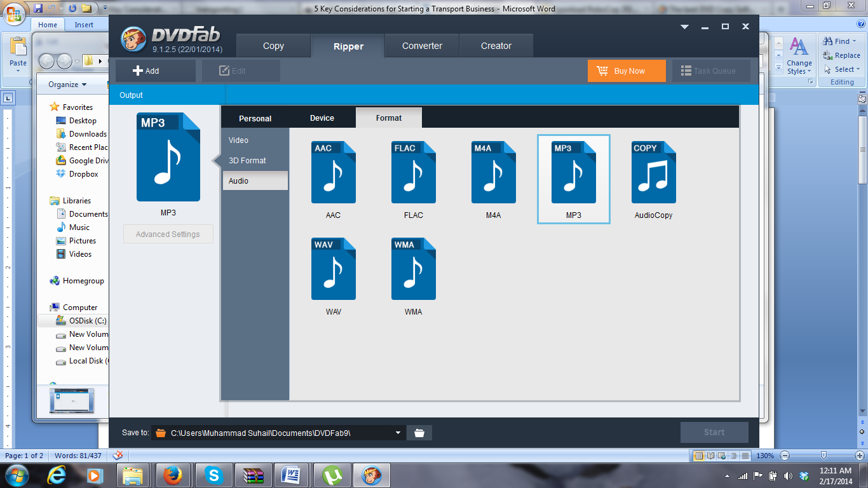This screenshot has height=488, width=868.
Task: Click the zoom in plus button in Word
Action: click(859, 456)
